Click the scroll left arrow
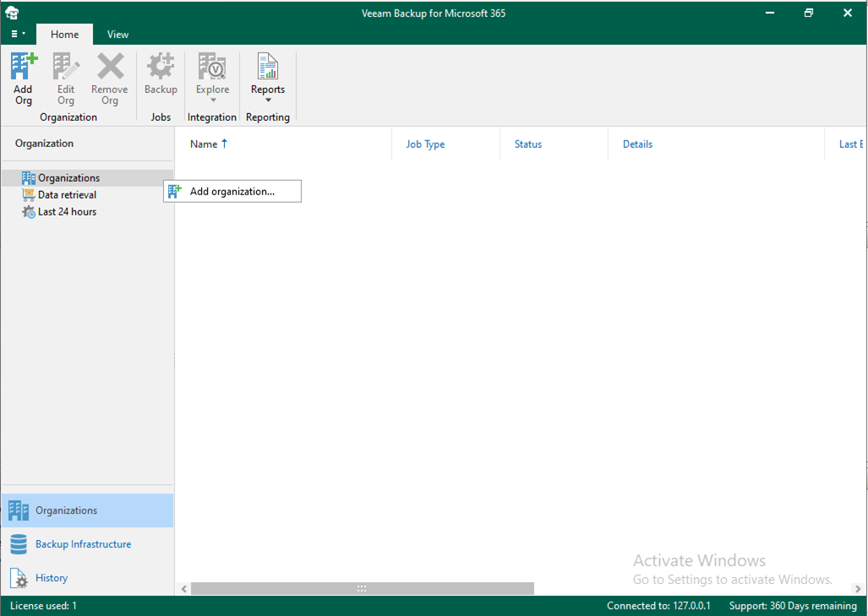The width and height of the screenshot is (868, 616). tap(183, 589)
